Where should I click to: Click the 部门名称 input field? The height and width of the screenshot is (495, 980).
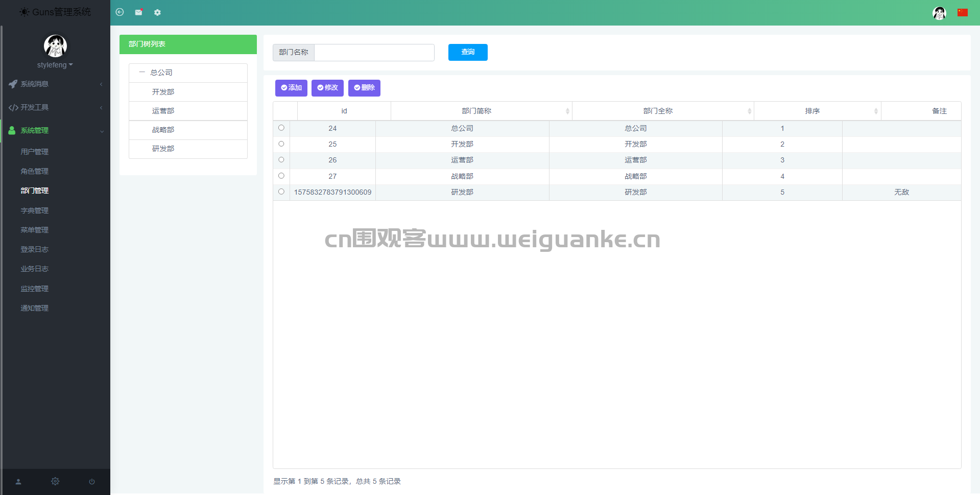374,53
